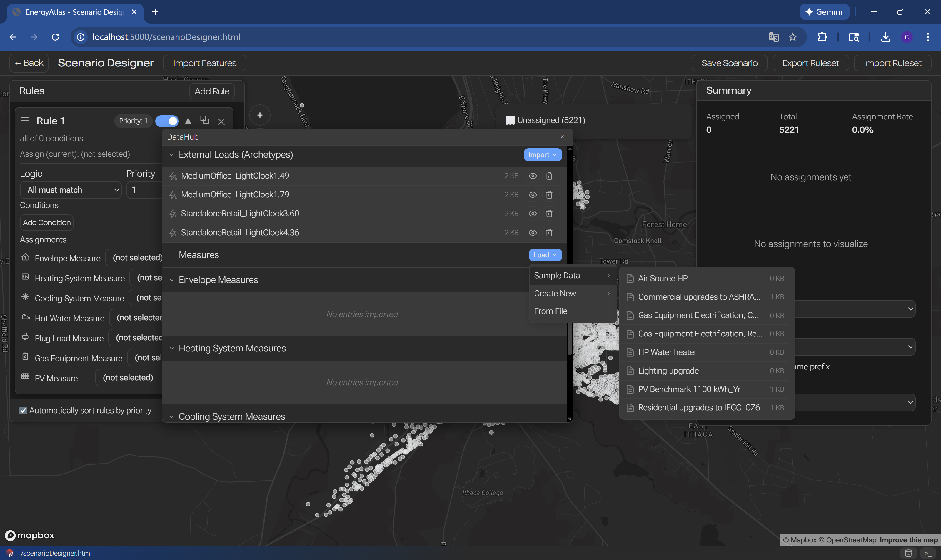The image size is (941, 560).
Task: Choose From File in Load menu
Action: tap(550, 311)
